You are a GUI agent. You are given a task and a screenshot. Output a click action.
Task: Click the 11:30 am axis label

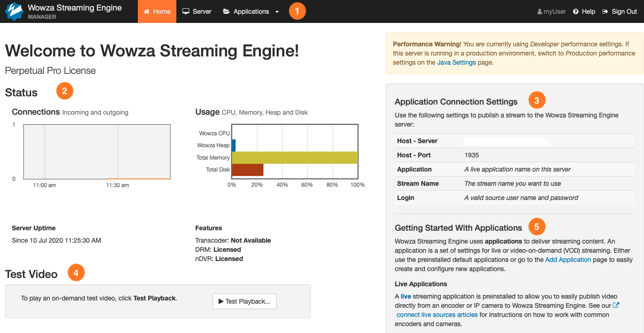click(x=118, y=185)
